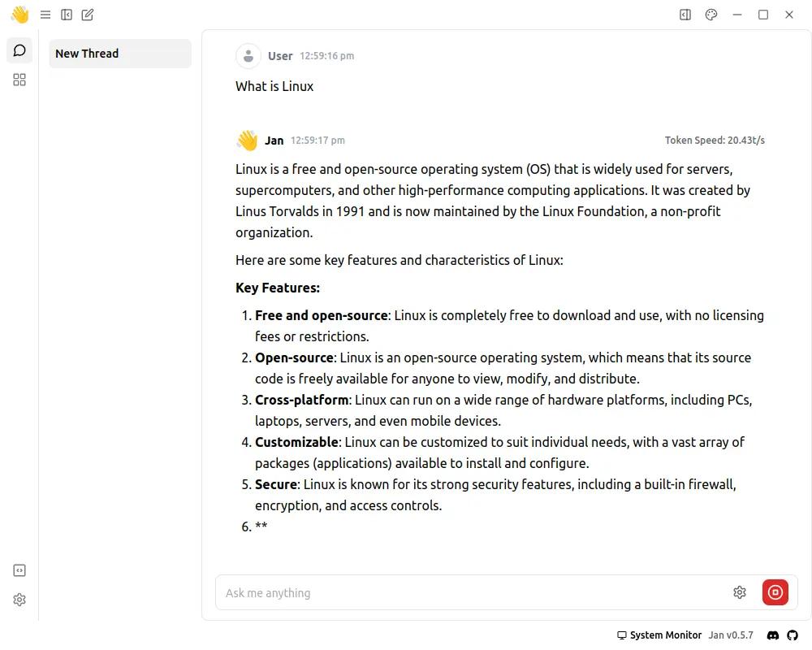Open the GitHub link in status bar
Image resolution: width=812 pixels, height=650 pixels.
tap(793, 635)
